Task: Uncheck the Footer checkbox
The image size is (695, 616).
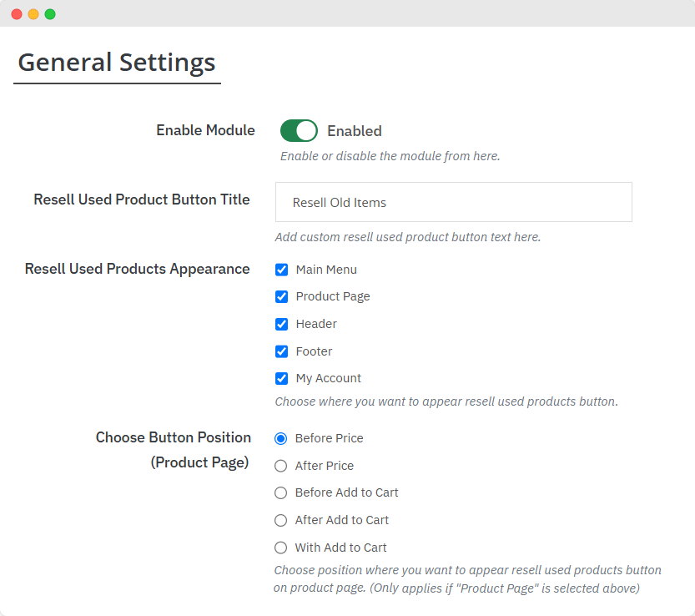Action: pos(281,351)
